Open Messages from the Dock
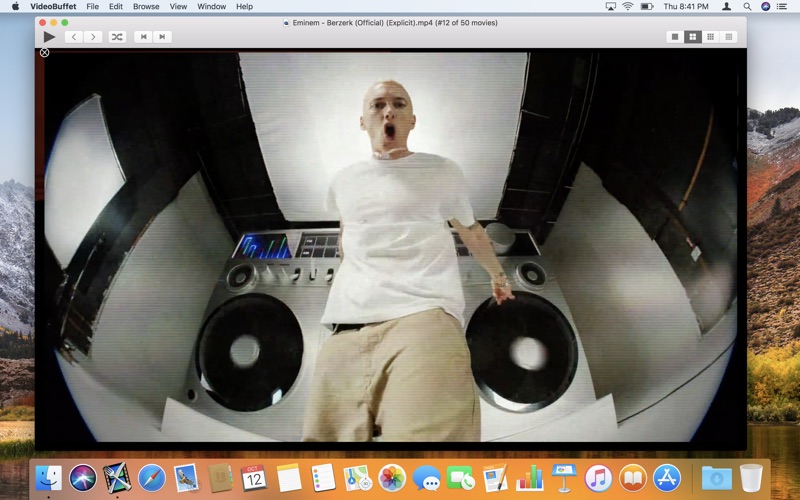Image resolution: width=800 pixels, height=500 pixels. pos(427,479)
